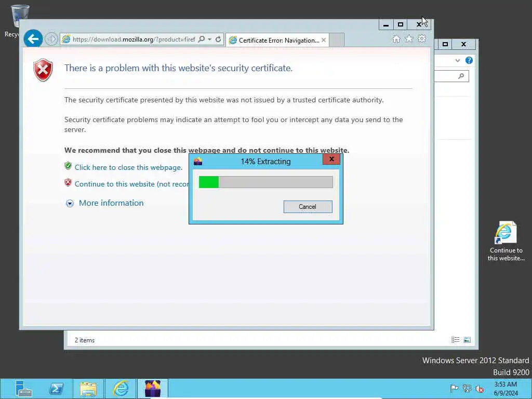Open File Explorer help question icon
This screenshot has height=399, width=532.
(x=469, y=60)
